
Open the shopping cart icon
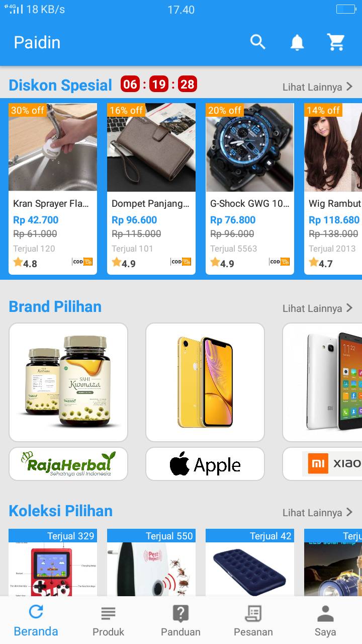tap(336, 42)
